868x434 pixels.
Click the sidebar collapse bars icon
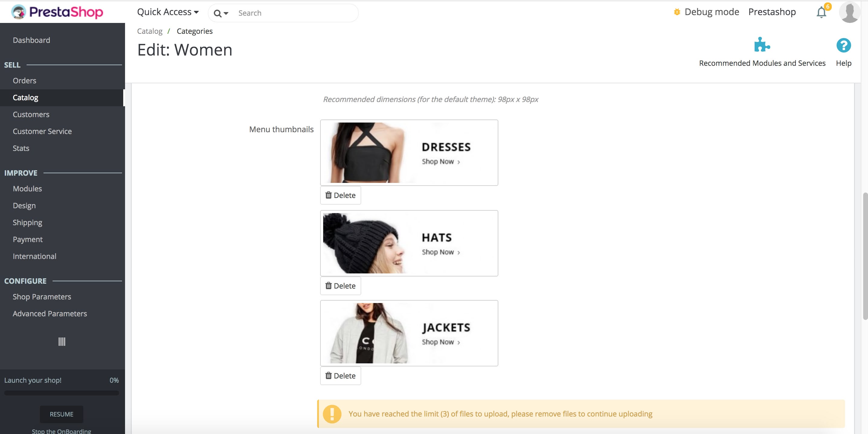pos(62,342)
